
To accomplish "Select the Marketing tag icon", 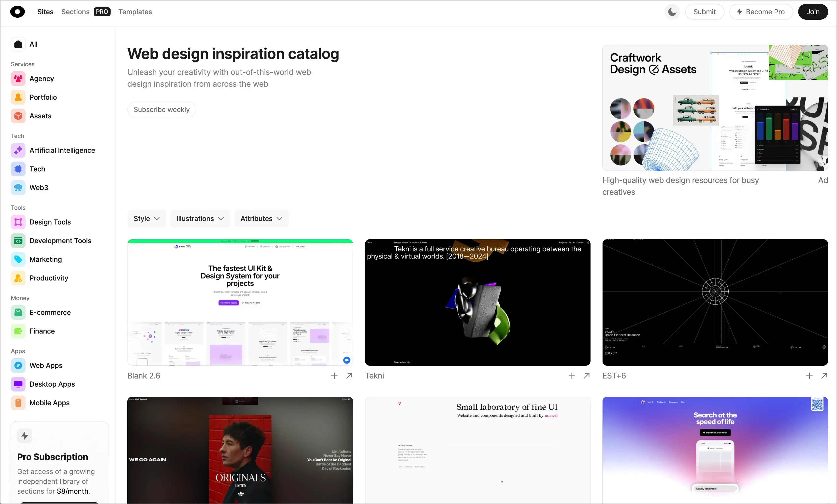I will (18, 259).
